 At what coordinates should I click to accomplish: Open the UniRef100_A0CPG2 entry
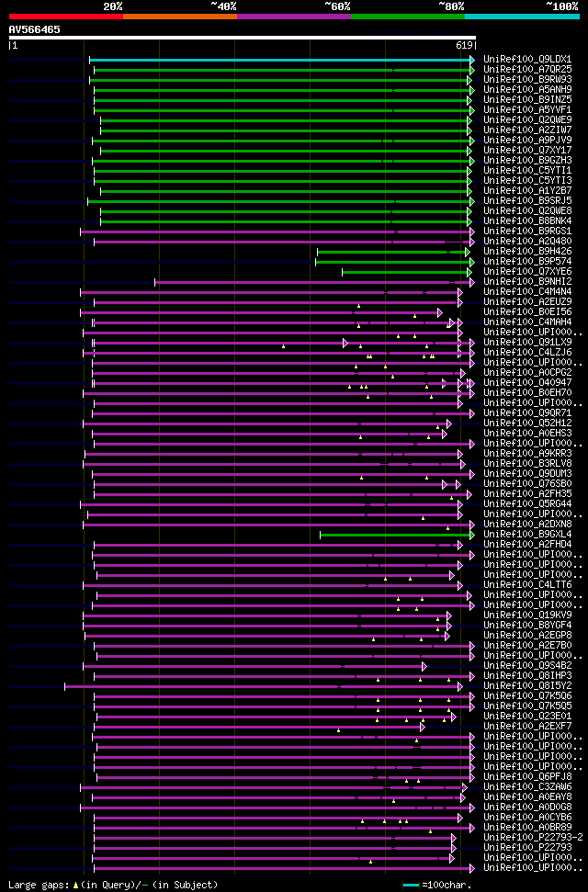(527, 373)
